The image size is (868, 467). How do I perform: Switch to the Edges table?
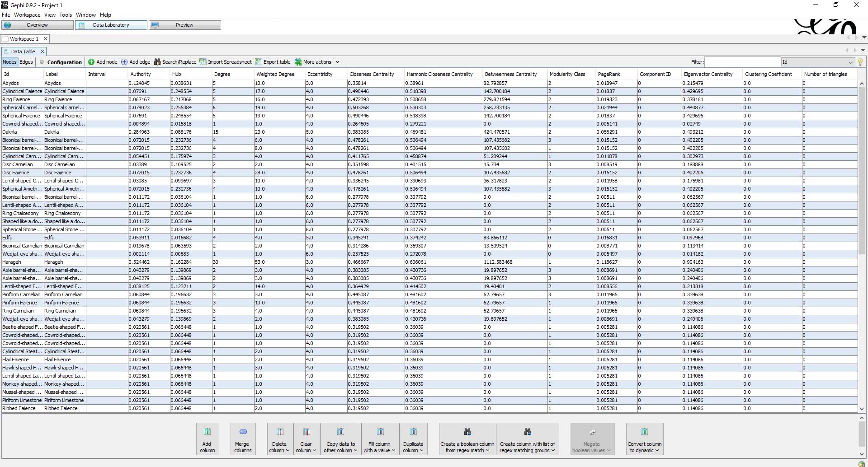tap(26, 62)
